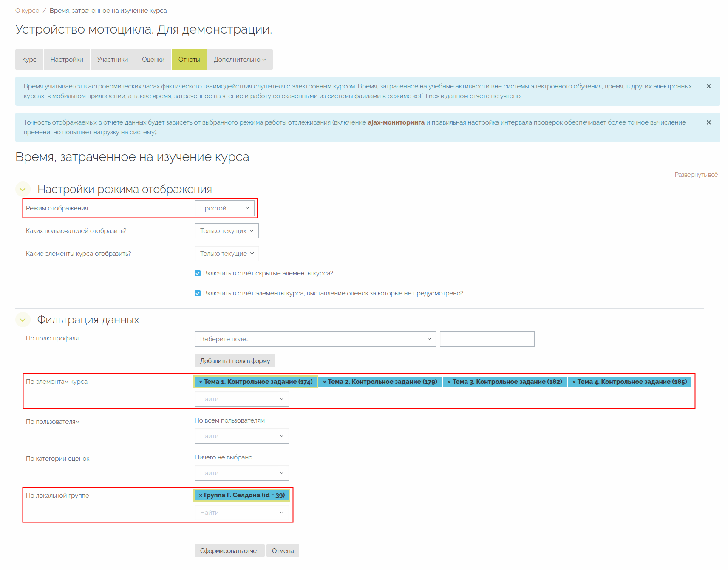Image resolution: width=728 pixels, height=570 pixels.
Task: Open the users to display dropdown
Action: 227,231
